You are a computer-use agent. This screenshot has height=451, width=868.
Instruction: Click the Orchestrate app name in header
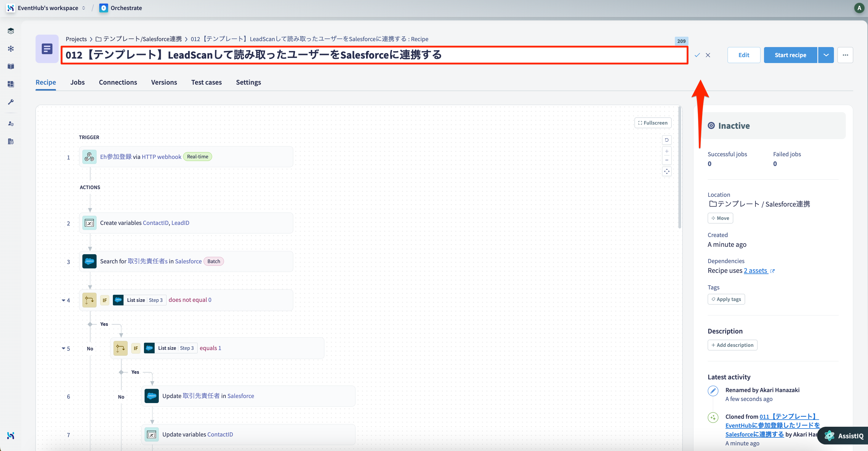(126, 8)
